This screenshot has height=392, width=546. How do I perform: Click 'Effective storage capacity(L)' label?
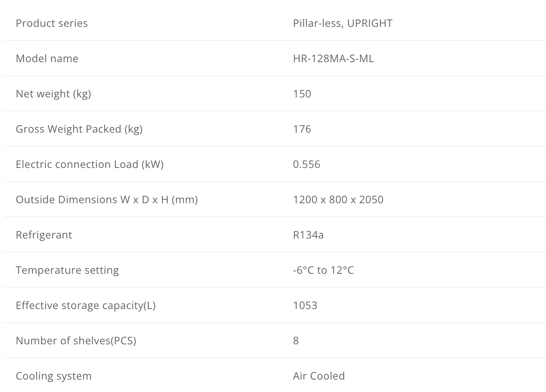click(x=85, y=305)
